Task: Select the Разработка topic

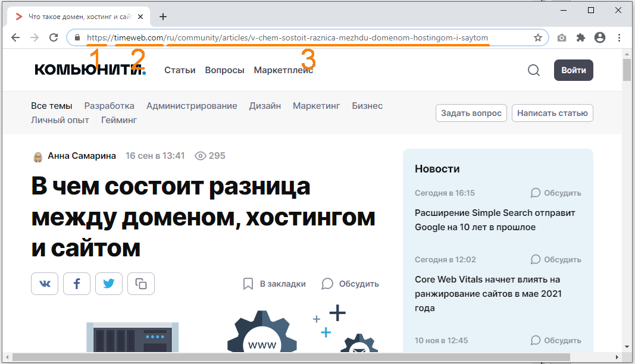Action: [x=109, y=106]
